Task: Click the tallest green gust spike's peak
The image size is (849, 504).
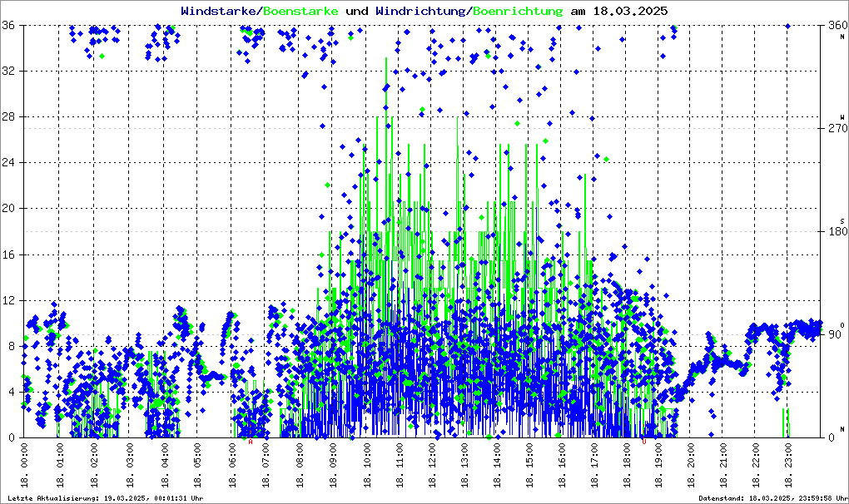Action: (386, 58)
